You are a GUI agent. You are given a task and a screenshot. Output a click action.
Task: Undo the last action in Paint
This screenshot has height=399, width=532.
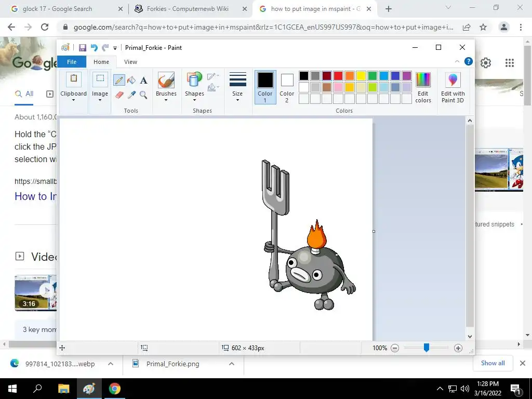tap(94, 48)
